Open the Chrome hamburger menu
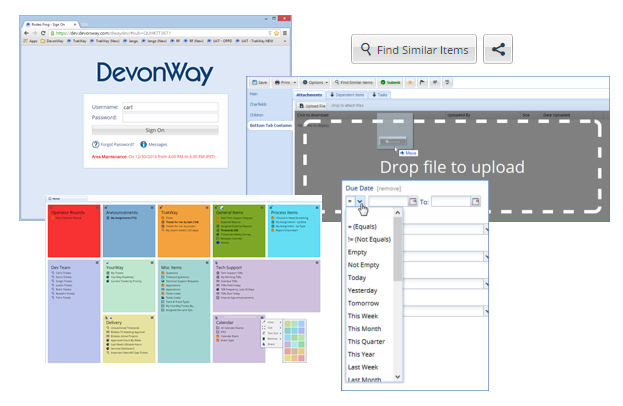 coord(285,33)
